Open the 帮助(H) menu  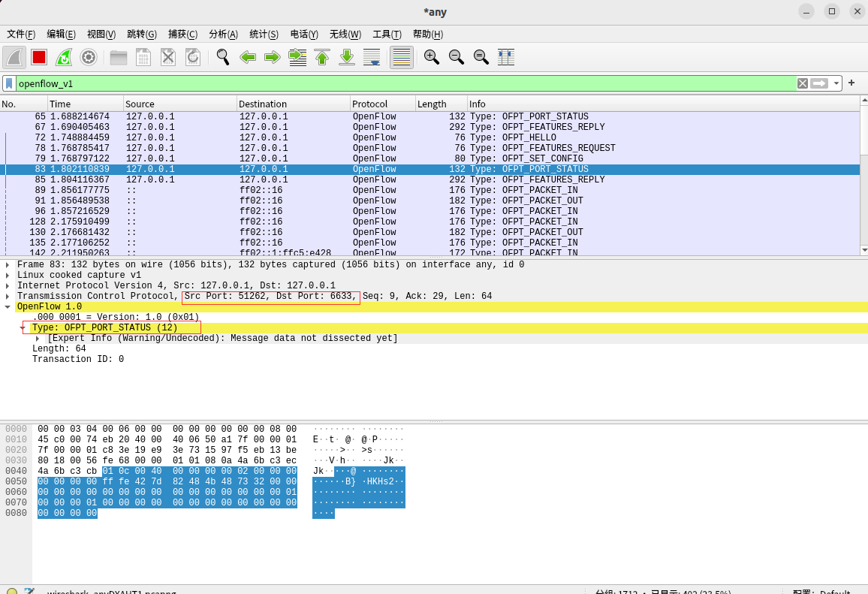(428, 35)
